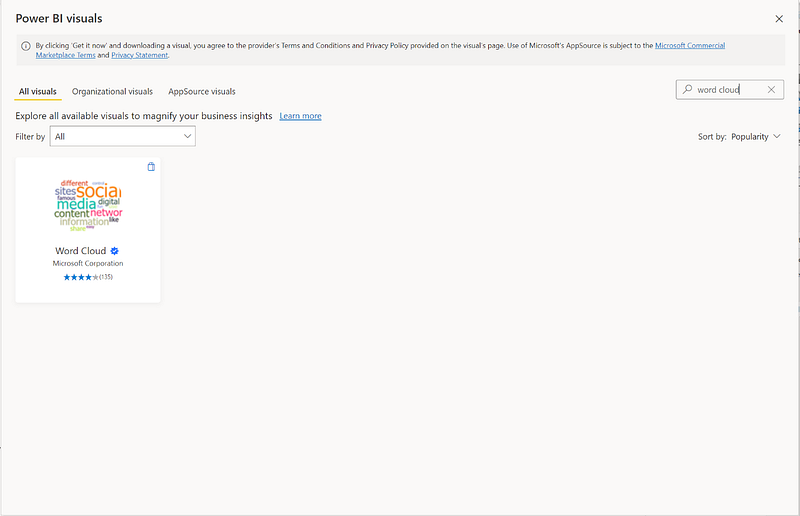Open the Microsoft Commercial Marketplace Terms link

[690, 45]
